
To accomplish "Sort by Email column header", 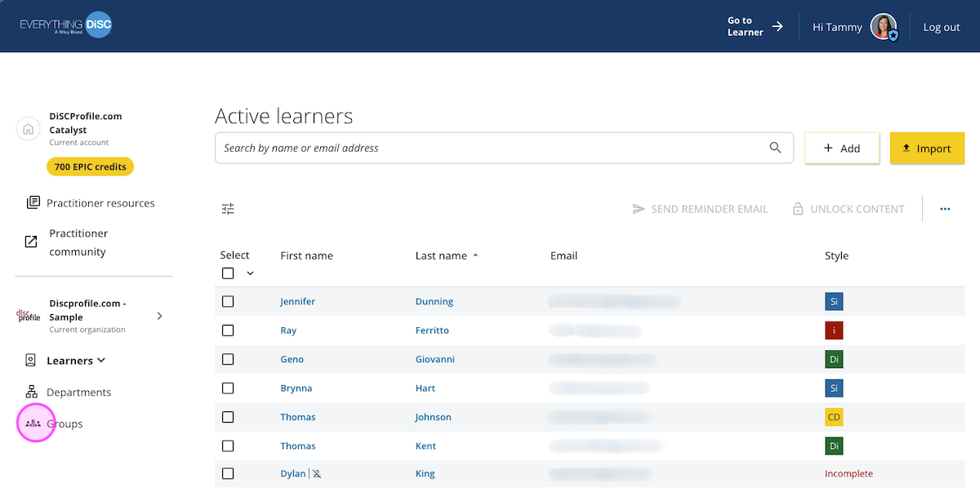I will click(x=563, y=255).
